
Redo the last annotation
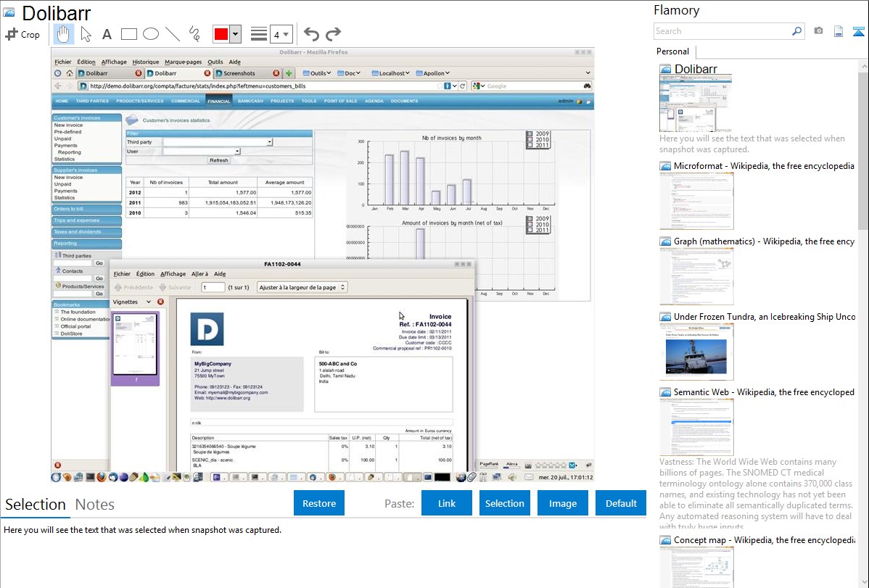click(333, 34)
